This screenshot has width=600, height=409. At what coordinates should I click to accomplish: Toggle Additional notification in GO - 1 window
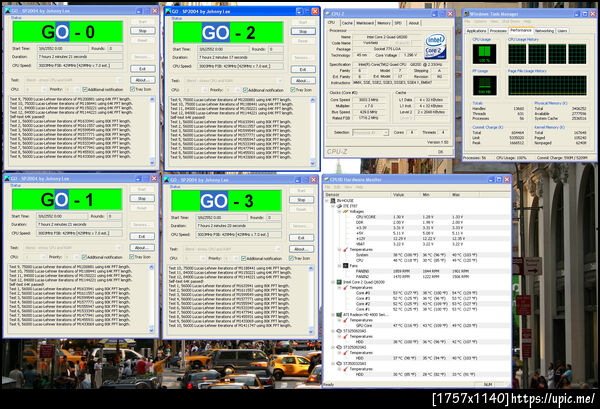tap(85, 257)
